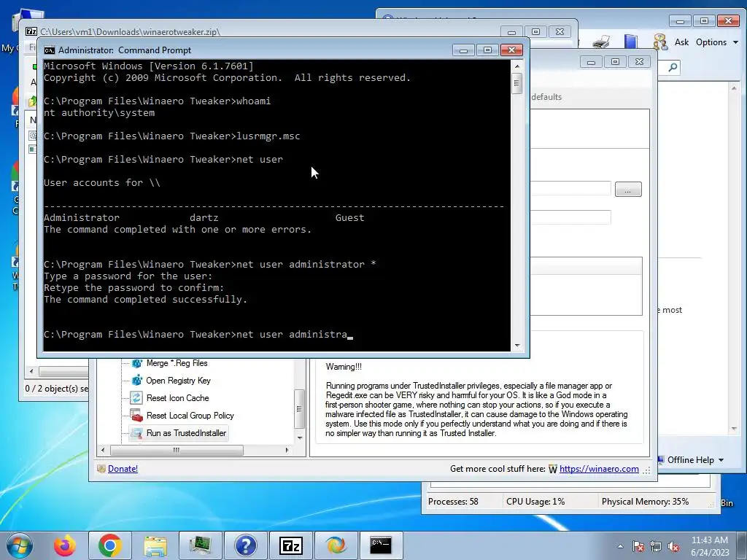Minimize the Command Prompt window
The width and height of the screenshot is (747, 560).
[x=463, y=50]
